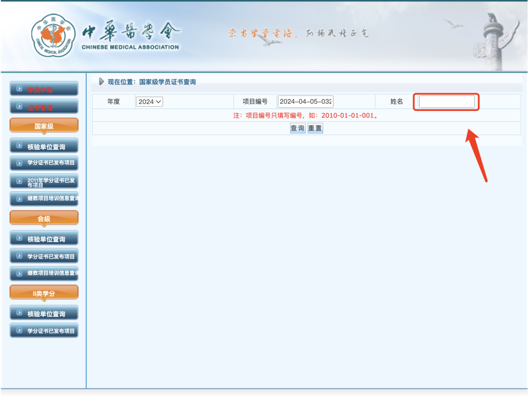Open 学分证书已发布项目 under 国家级

click(x=44, y=163)
